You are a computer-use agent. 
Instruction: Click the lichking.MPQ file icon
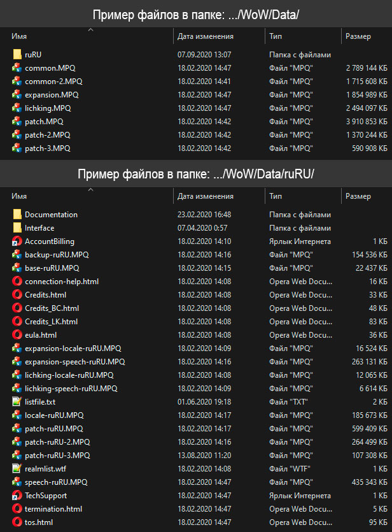17,108
